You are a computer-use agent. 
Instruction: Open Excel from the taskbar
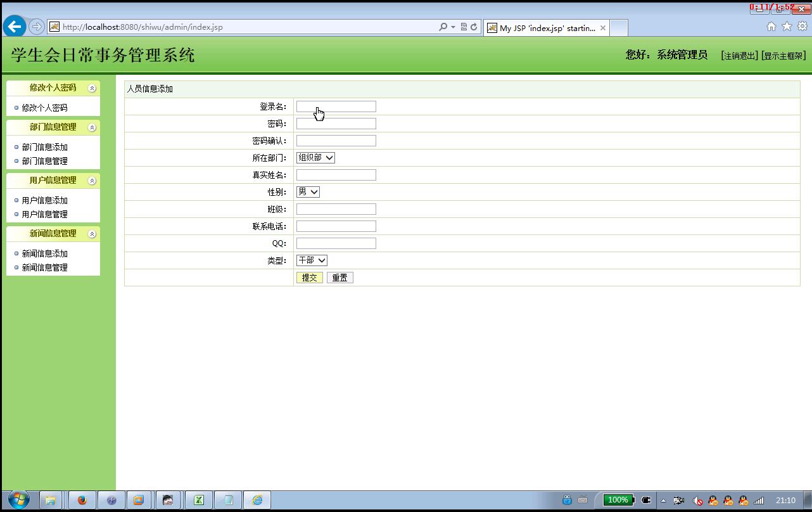click(198, 500)
